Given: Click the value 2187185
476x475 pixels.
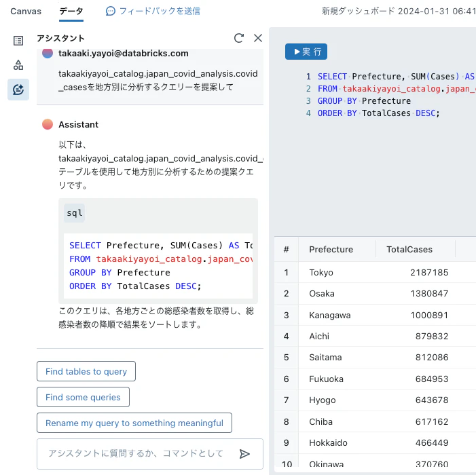Looking at the screenshot, I should [429, 272].
